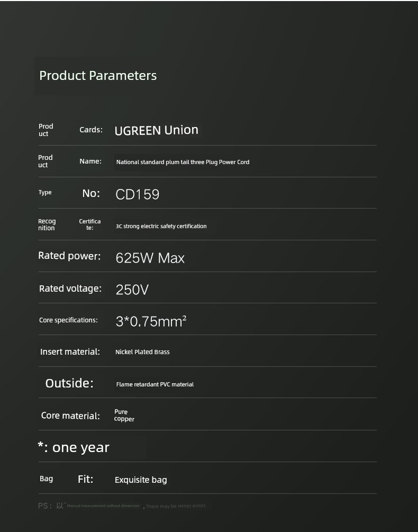Click the Outside label
The image size is (418, 532).
(x=69, y=383)
